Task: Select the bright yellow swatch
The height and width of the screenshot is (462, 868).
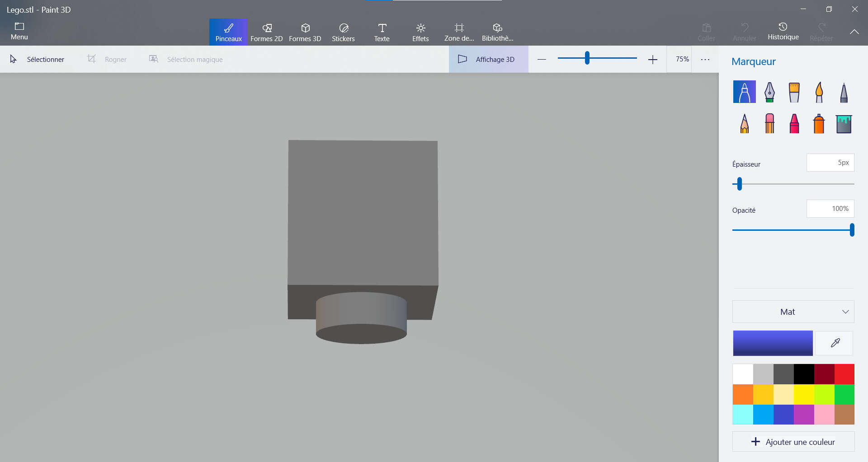Action: point(804,394)
